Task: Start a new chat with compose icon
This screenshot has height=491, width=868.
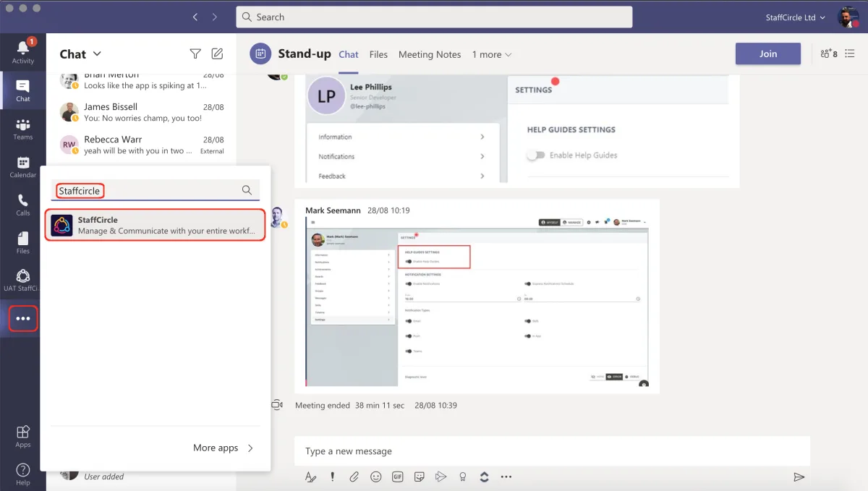Action: click(217, 54)
